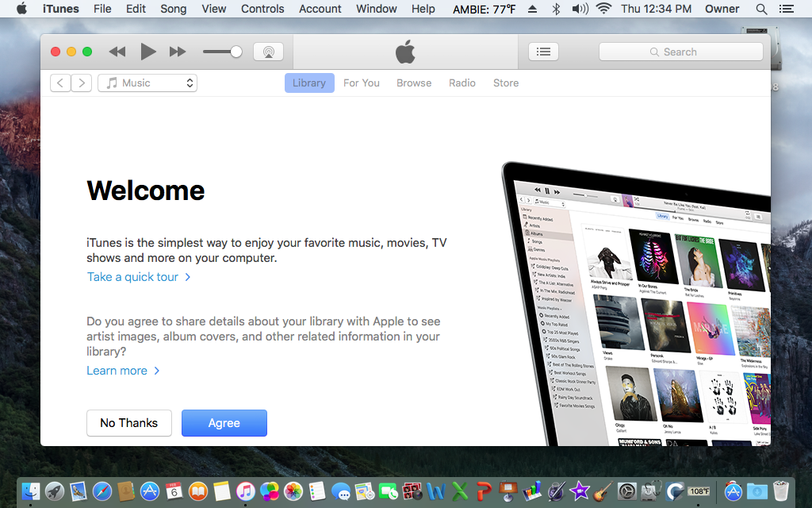The width and height of the screenshot is (812, 508).
Task: Open the Trash in the dock
Action: 781,491
